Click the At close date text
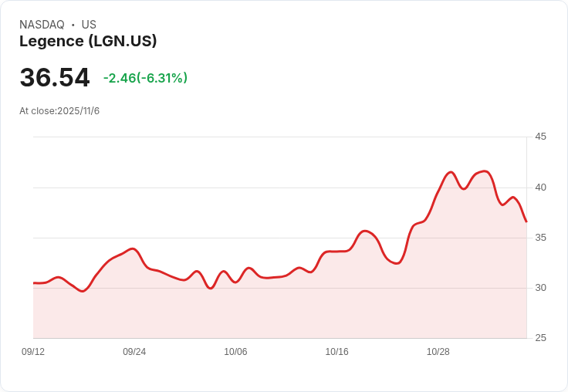Viewport: 568px width, 392px height. point(59,111)
